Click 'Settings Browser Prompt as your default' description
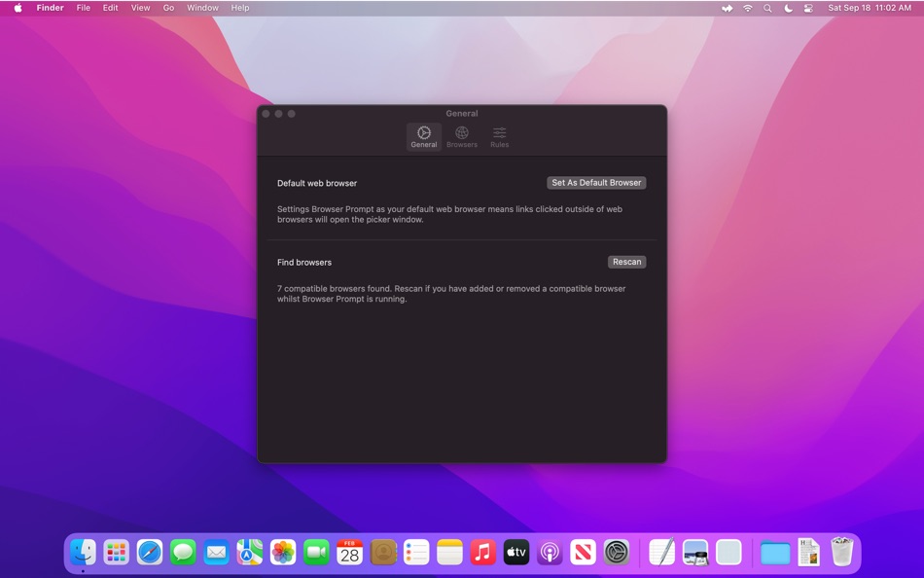Viewport: 924px width, 578px height. click(449, 214)
